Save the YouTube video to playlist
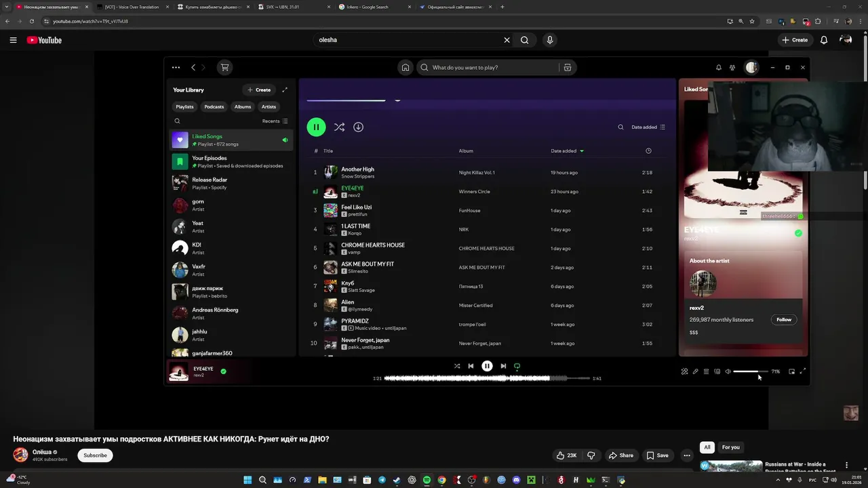This screenshot has height=488, width=868. [657, 455]
